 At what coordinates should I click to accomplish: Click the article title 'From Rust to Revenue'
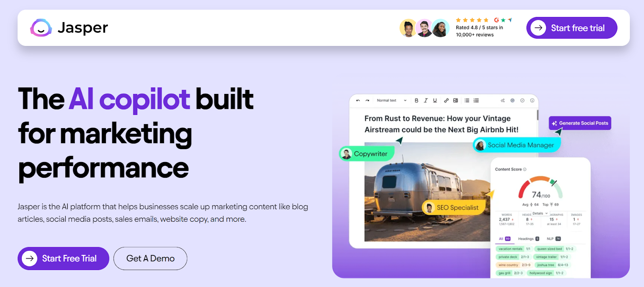[x=442, y=124]
